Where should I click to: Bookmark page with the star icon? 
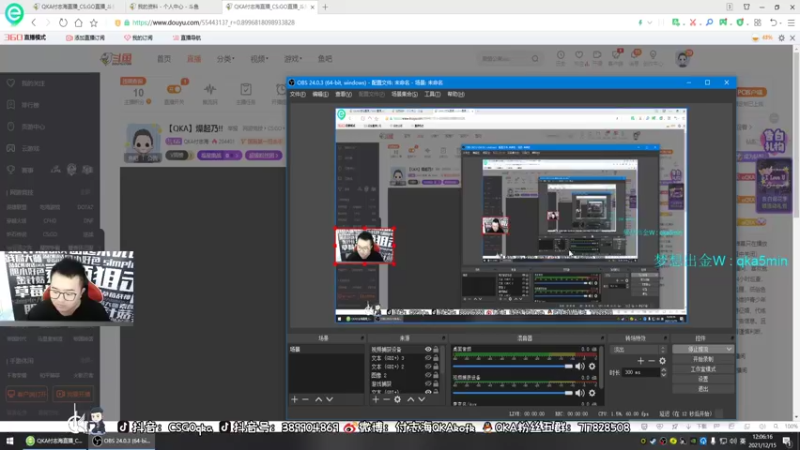[x=94, y=22]
